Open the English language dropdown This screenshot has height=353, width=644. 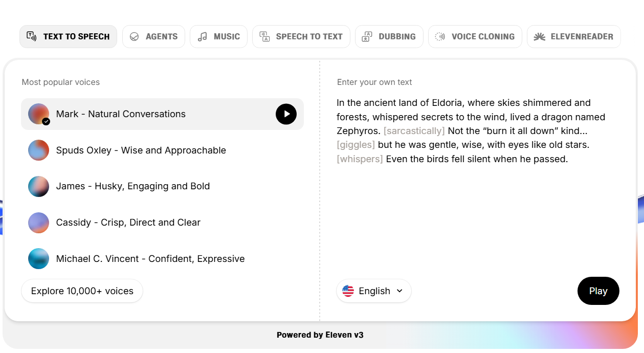coord(374,291)
